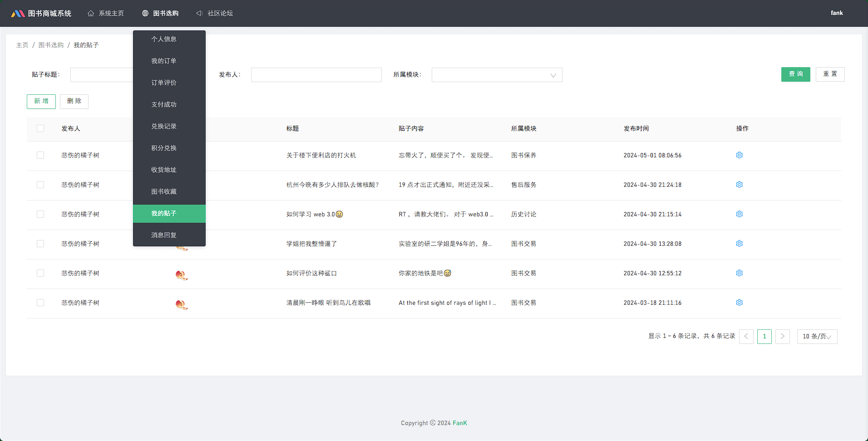Click page number 1 in pagination
This screenshot has height=441, width=868.
[x=764, y=336]
